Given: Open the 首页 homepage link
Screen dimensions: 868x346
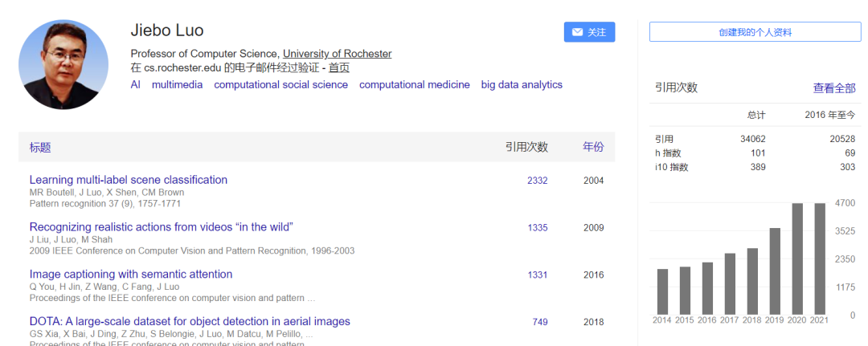Looking at the screenshot, I should click(339, 68).
